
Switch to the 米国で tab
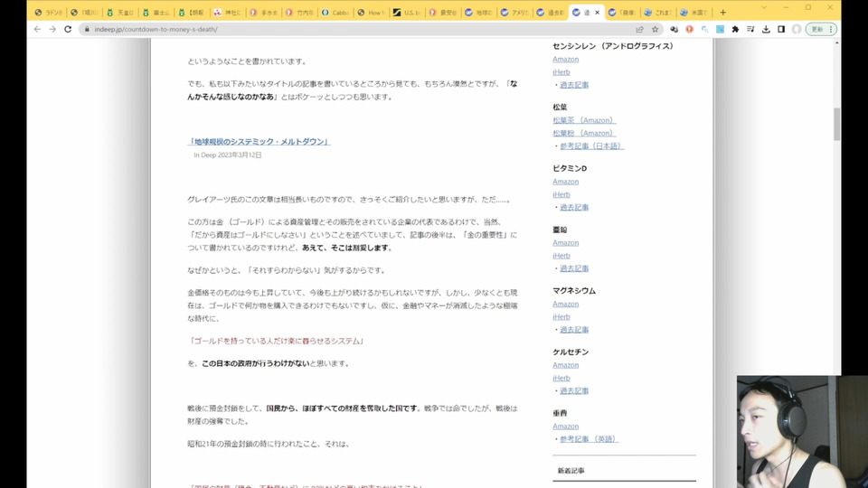pyautogui.click(x=694, y=12)
